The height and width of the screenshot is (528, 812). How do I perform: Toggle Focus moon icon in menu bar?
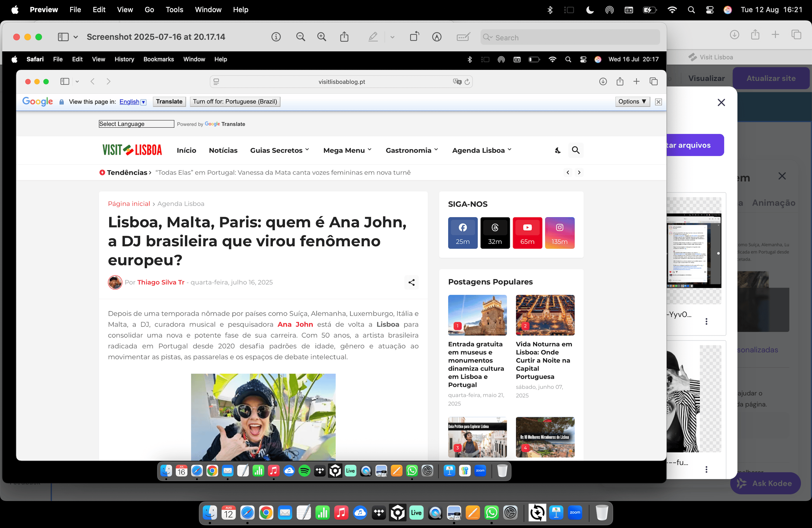point(590,10)
